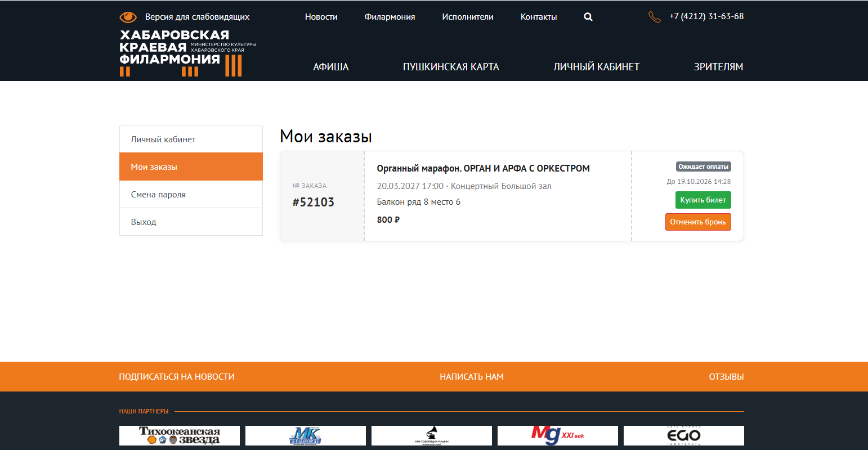This screenshot has width=868, height=450.
Task: Click the deadline До 19.10.2026 14:28
Action: point(699,182)
